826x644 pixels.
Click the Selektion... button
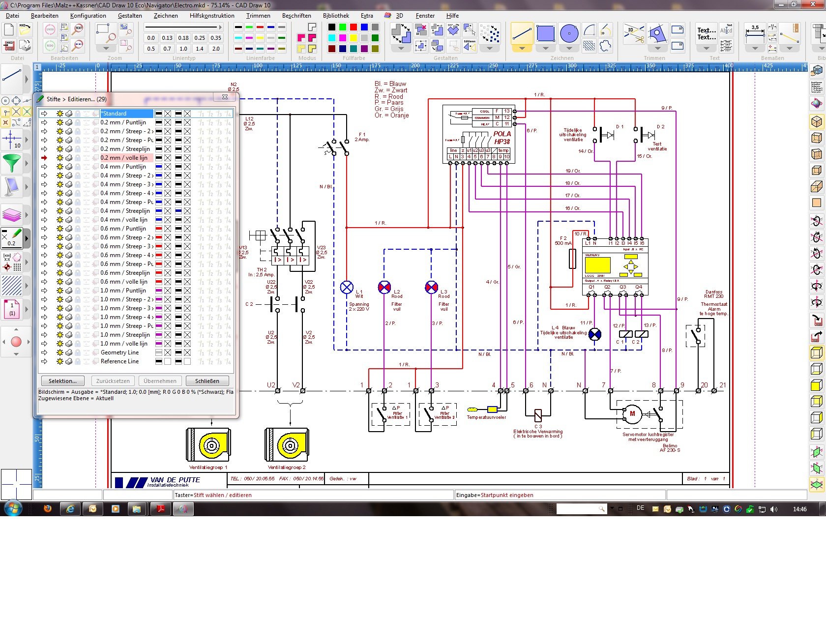click(x=62, y=381)
